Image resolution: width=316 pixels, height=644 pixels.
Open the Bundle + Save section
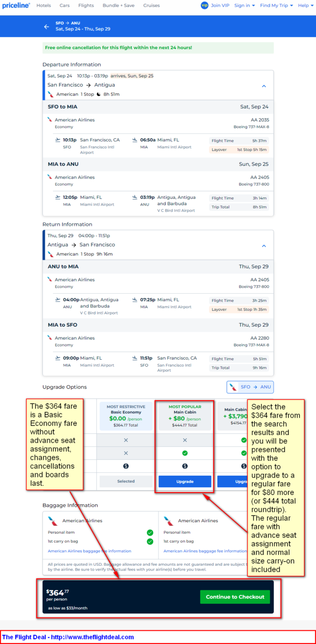pyautogui.click(x=118, y=6)
